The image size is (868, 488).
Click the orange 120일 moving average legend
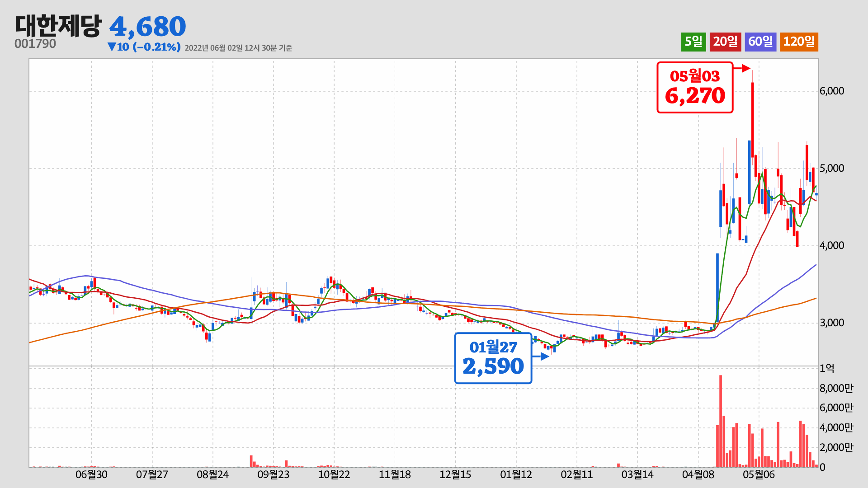click(799, 42)
